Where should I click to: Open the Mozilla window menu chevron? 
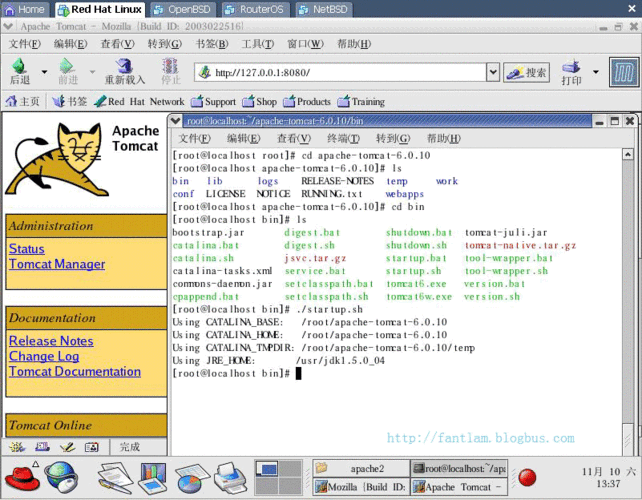point(8,27)
